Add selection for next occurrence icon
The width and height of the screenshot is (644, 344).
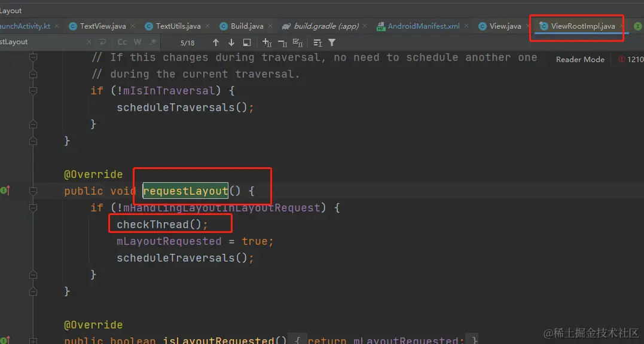tap(267, 42)
